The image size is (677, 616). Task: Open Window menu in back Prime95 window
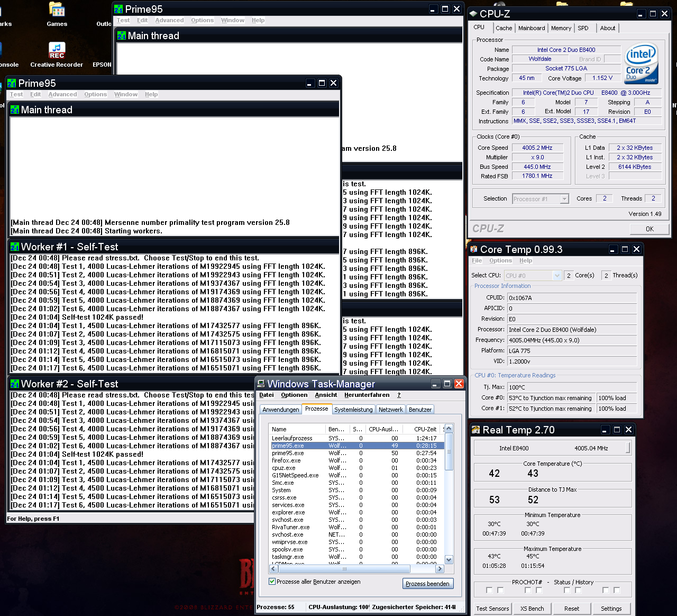pyautogui.click(x=233, y=20)
